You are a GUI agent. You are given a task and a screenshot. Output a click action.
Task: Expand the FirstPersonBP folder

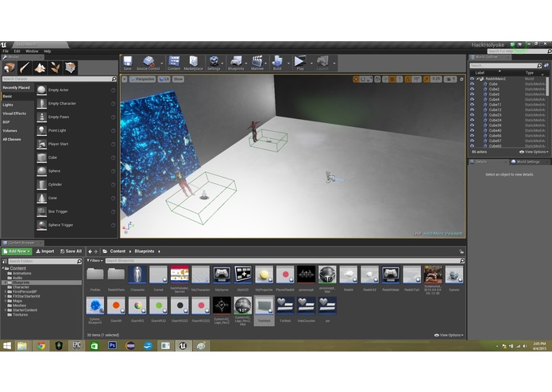[6, 292]
